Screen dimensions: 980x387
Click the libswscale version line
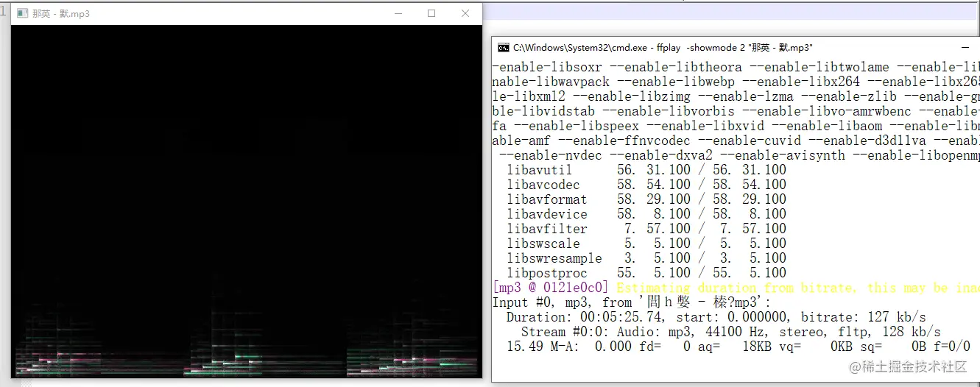click(646, 244)
